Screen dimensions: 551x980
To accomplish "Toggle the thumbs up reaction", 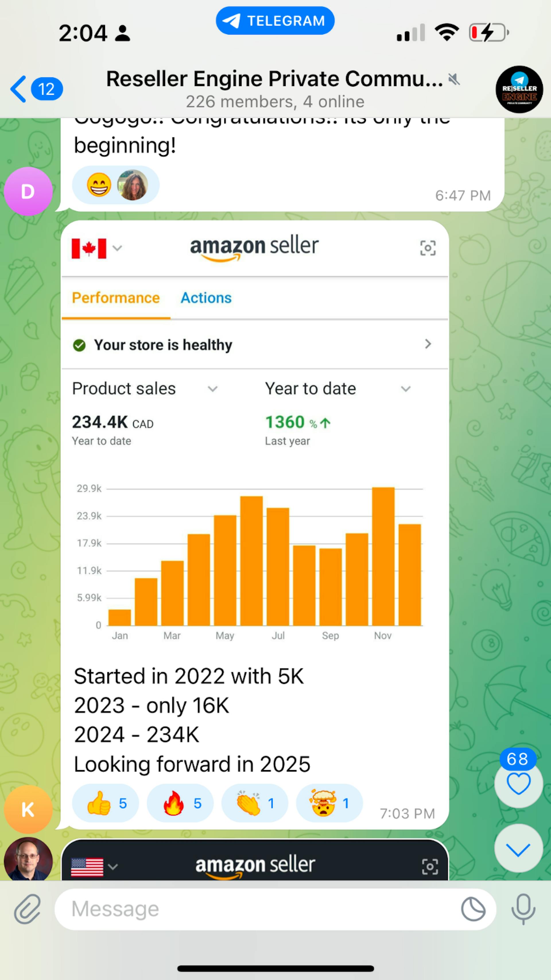I will [x=105, y=803].
